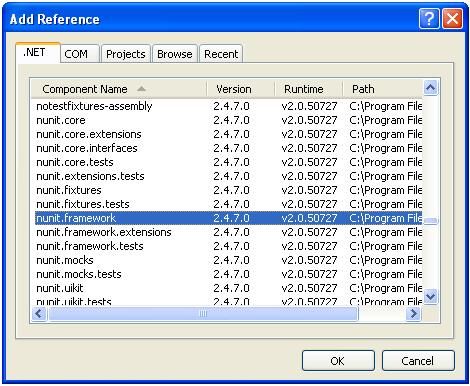This screenshot has height=386, width=470.
Task: Select nunit.core.interfaces component
Action: (x=229, y=148)
